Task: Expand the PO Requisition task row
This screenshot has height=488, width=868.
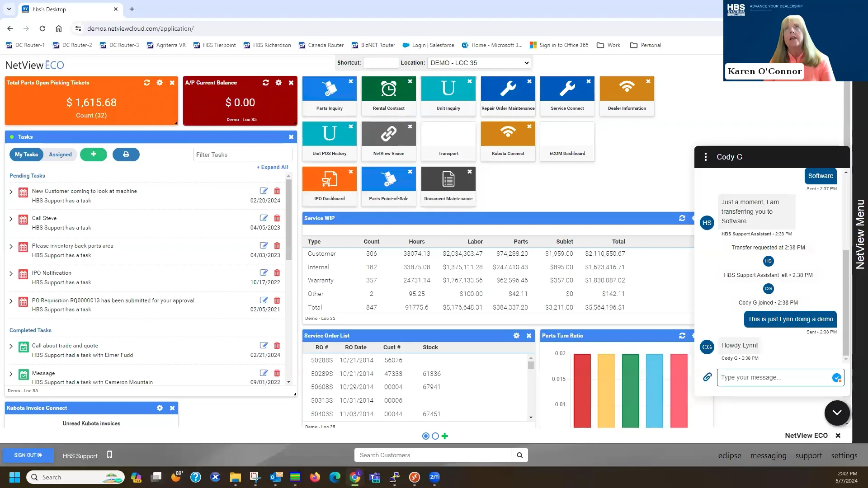Action: [x=11, y=301]
